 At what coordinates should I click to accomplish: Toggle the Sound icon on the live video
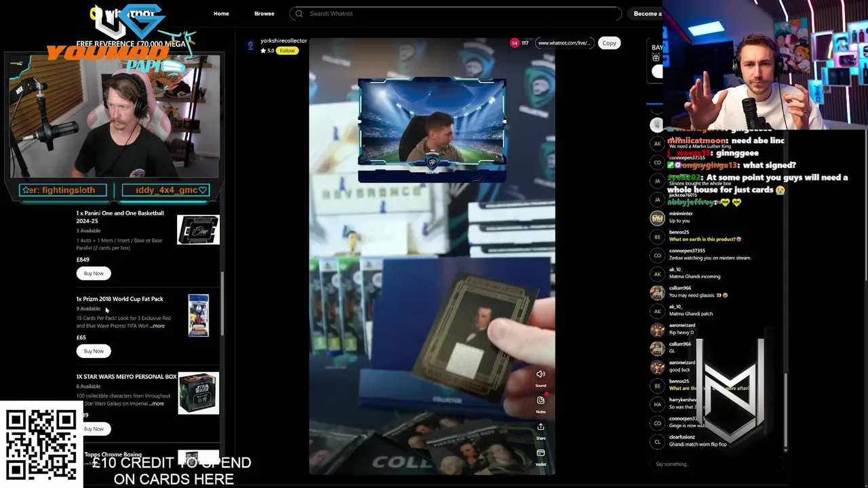[540, 374]
